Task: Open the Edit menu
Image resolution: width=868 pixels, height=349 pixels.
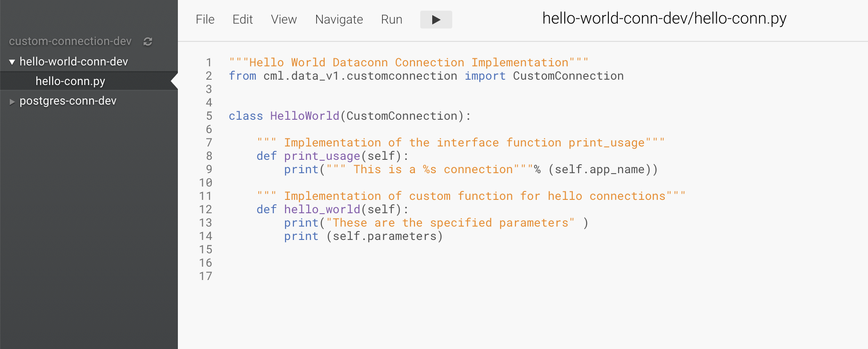Action: (x=242, y=20)
